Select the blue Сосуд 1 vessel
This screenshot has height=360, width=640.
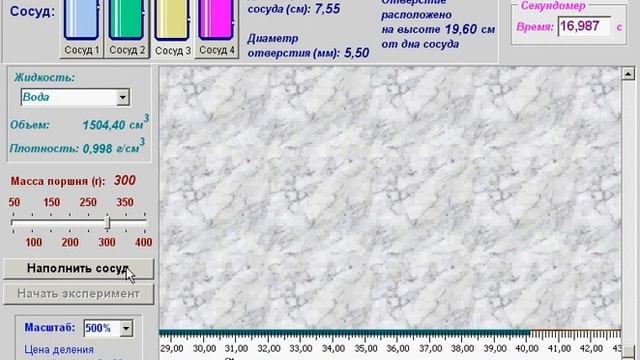click(x=81, y=29)
